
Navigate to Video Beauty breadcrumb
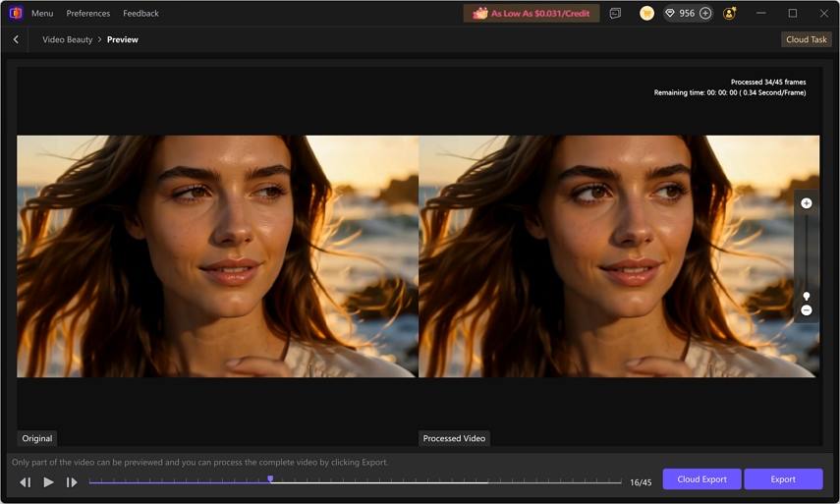[68, 39]
